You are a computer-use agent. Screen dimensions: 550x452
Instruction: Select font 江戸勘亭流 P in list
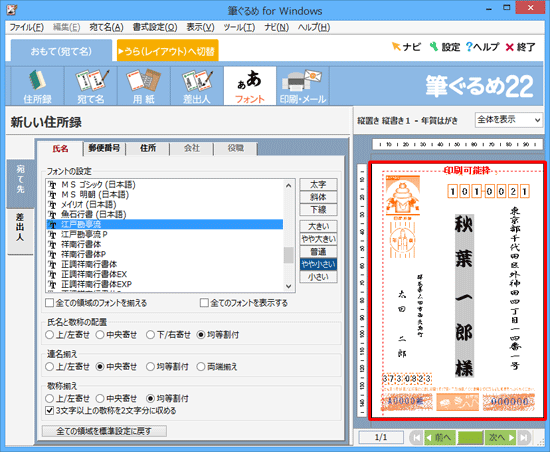pos(165,234)
